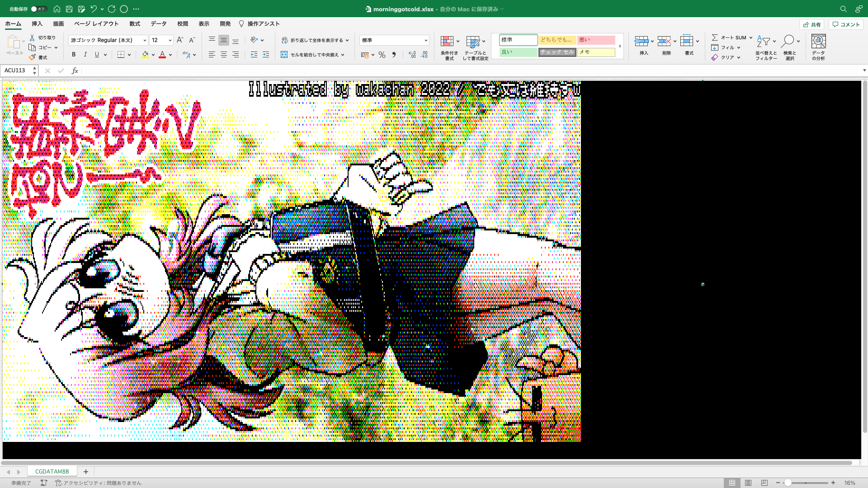Open the Draw (描画) tab
868x488 pixels.
(58, 23)
